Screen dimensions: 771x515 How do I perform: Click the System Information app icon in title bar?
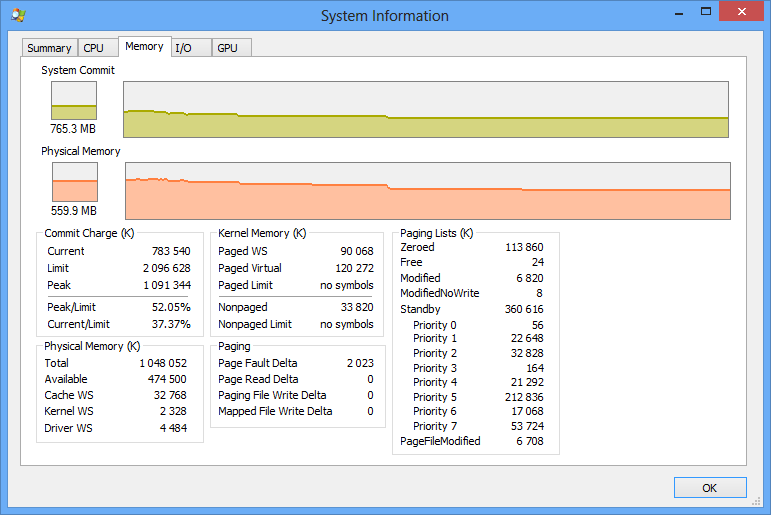click(x=18, y=15)
